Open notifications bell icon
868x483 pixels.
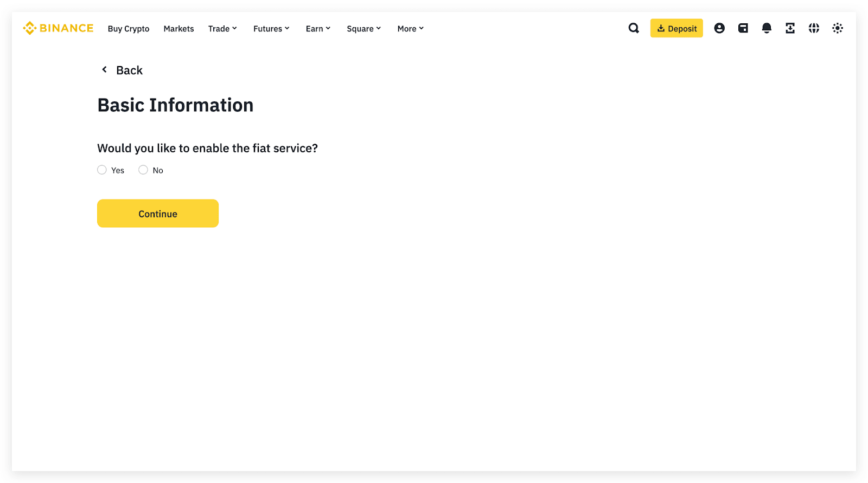tap(767, 28)
